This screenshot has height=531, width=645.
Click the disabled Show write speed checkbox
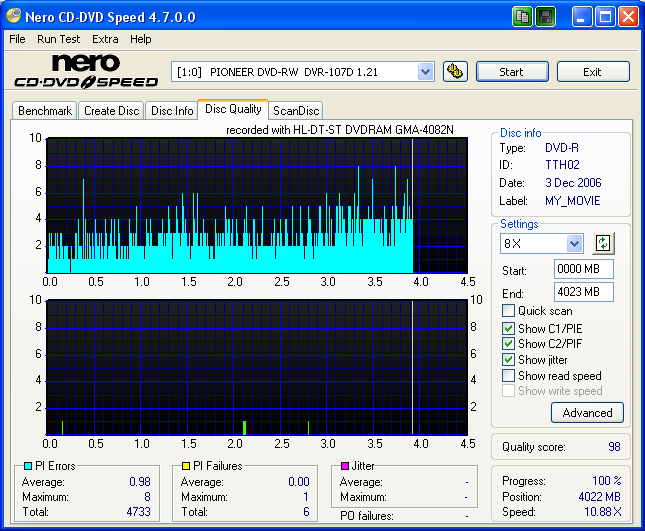click(508, 391)
